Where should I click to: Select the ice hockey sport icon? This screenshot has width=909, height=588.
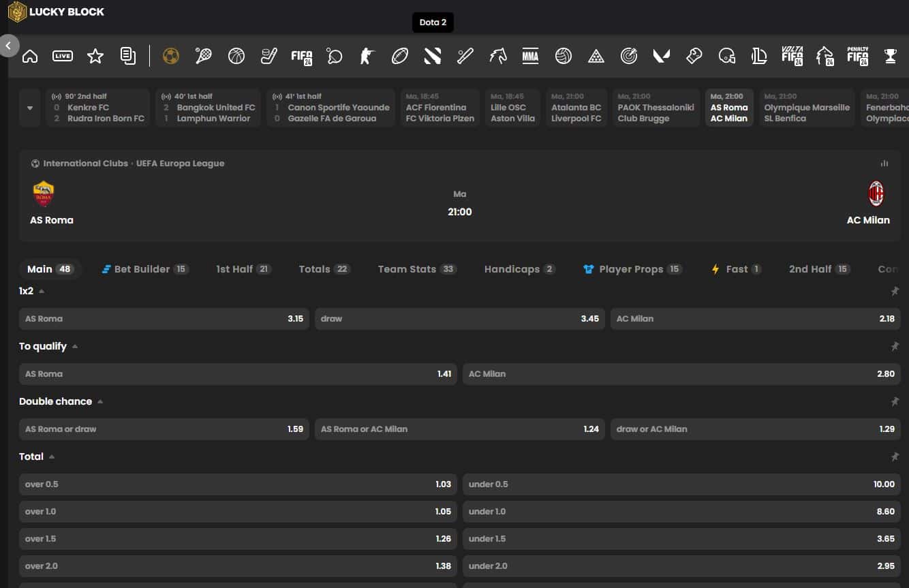(x=269, y=56)
